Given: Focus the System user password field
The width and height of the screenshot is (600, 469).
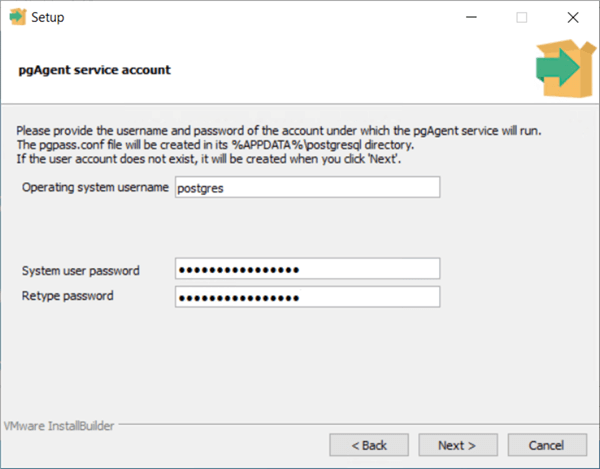Looking at the screenshot, I should point(306,270).
